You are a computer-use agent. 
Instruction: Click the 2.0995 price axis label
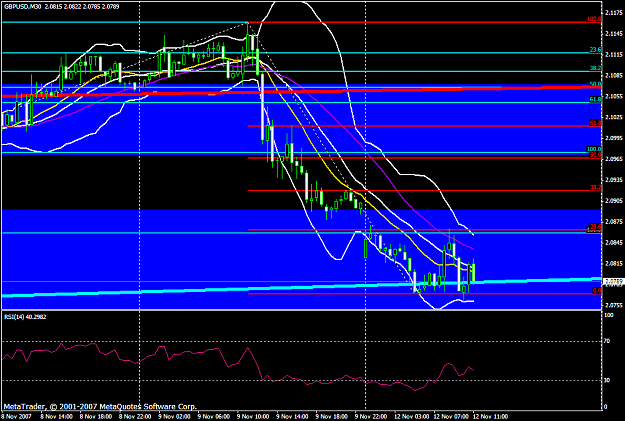613,138
